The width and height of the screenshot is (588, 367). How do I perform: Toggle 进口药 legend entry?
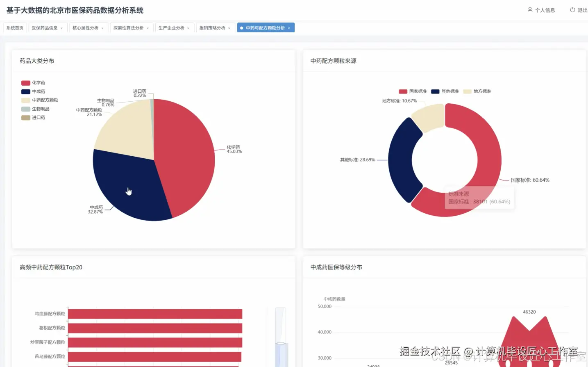[x=33, y=118]
